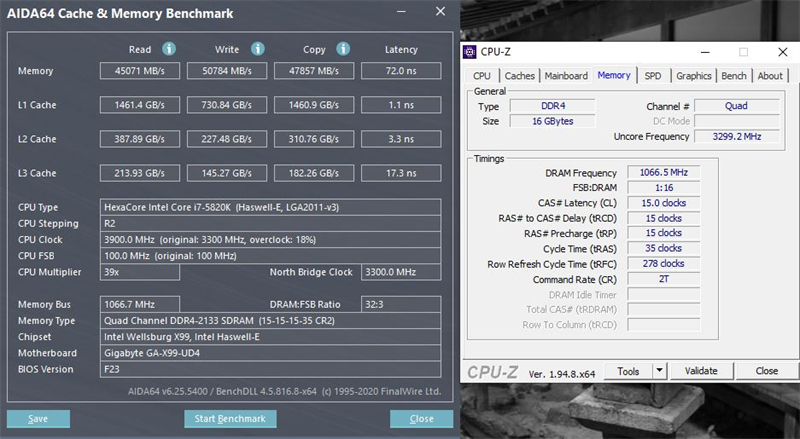Switch to the CPU tab
This screenshot has width=800, height=439.
click(x=482, y=76)
